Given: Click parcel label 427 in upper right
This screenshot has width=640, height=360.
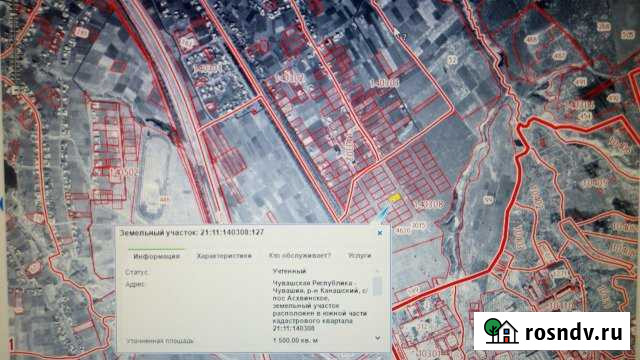Looking at the screenshot, I should click(559, 55).
